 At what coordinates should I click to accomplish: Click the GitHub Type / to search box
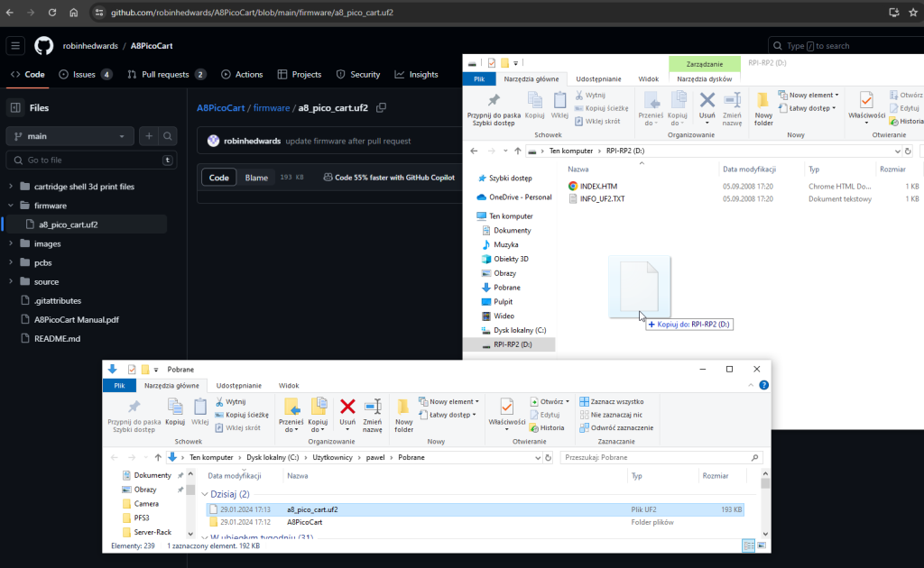846,46
